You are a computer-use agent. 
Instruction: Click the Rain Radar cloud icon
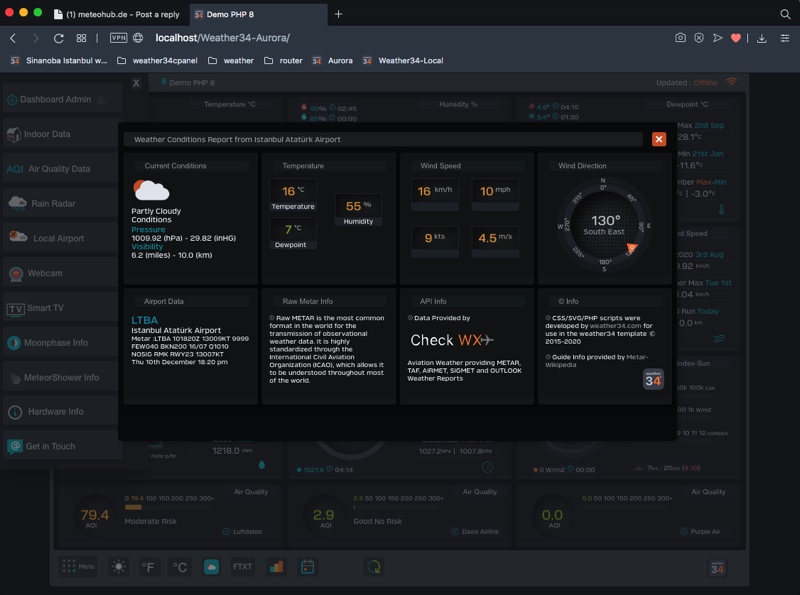(x=17, y=203)
